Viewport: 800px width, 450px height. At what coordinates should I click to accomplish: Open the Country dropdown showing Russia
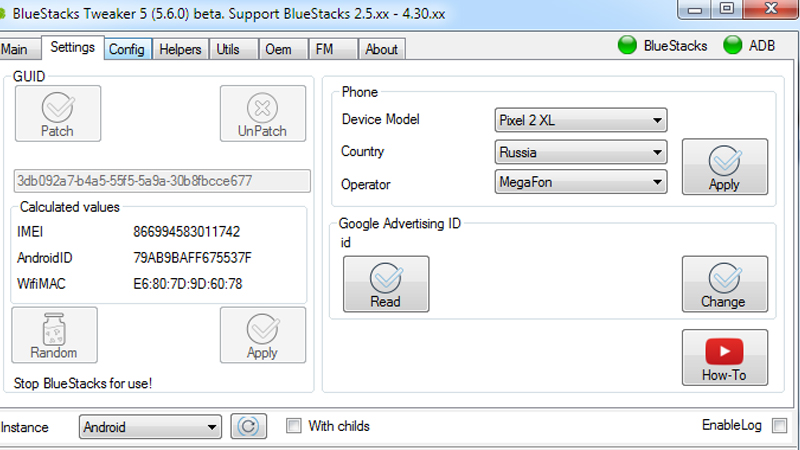(581, 152)
